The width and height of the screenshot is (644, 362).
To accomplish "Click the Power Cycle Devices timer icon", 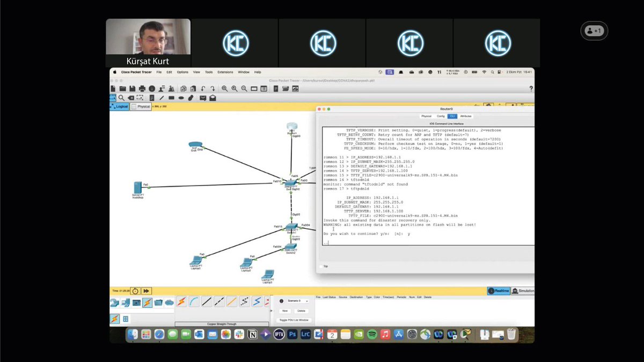I will [135, 290].
